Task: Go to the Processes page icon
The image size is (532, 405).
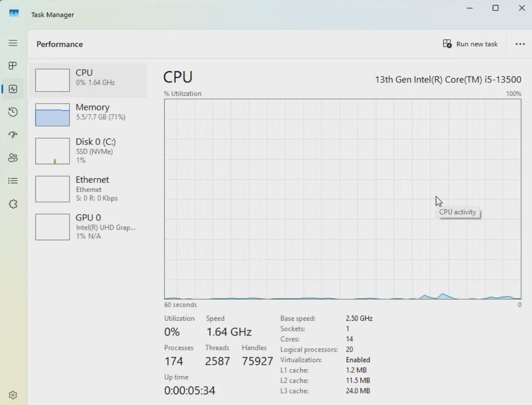Action: click(13, 66)
